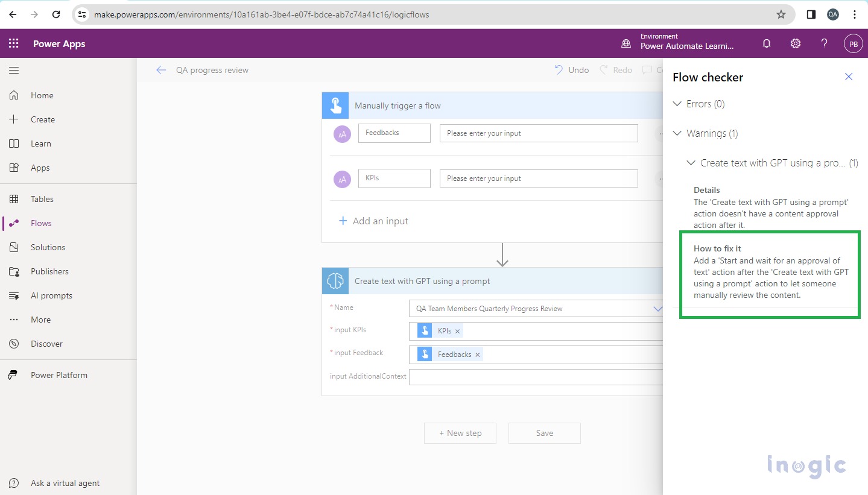This screenshot has height=495, width=868.
Task: Reload the browser page
Action: point(56,14)
